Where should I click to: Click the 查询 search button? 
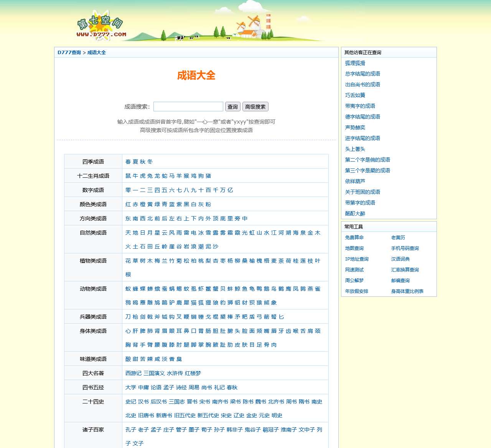point(232,106)
